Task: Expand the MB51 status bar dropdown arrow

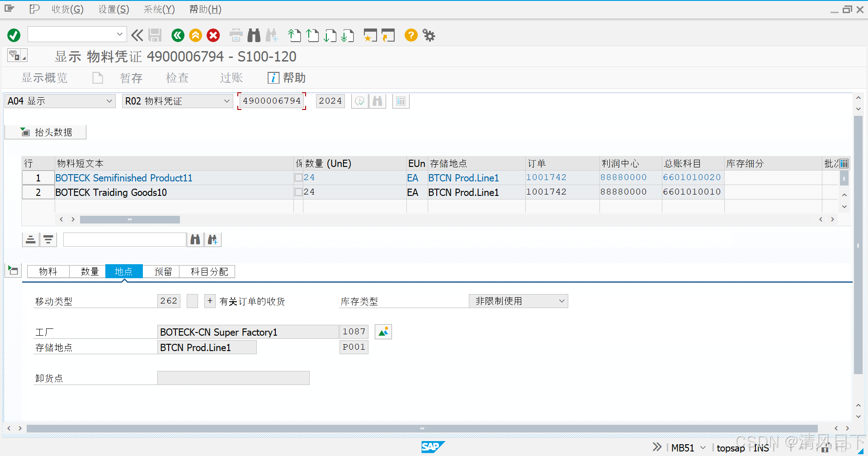Action: pyautogui.click(x=703, y=447)
